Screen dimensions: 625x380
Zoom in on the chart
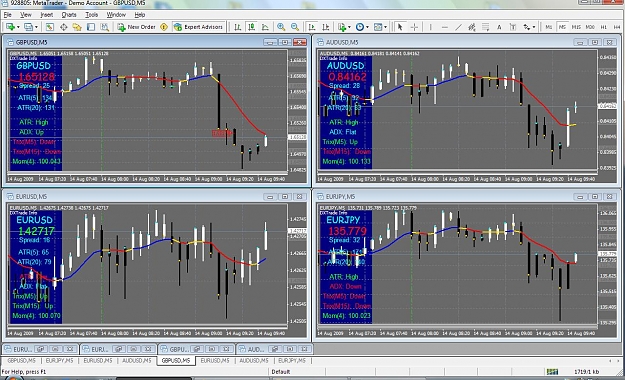coord(281,27)
